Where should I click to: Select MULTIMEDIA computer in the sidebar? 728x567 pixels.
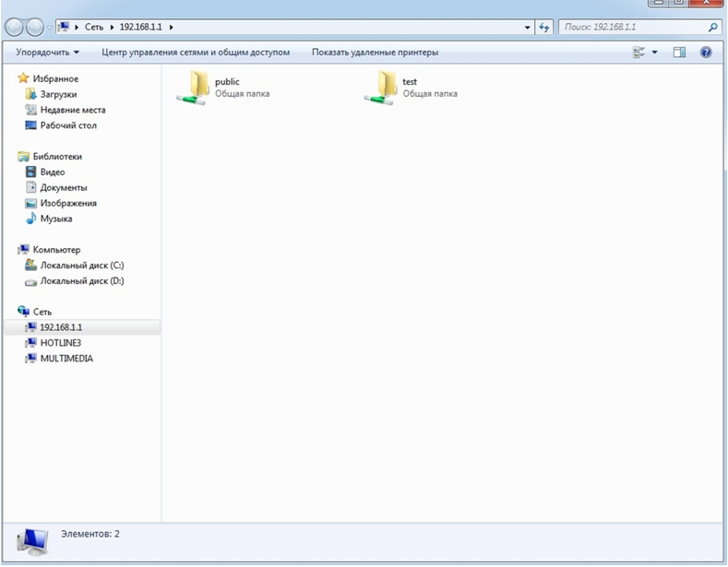66,359
